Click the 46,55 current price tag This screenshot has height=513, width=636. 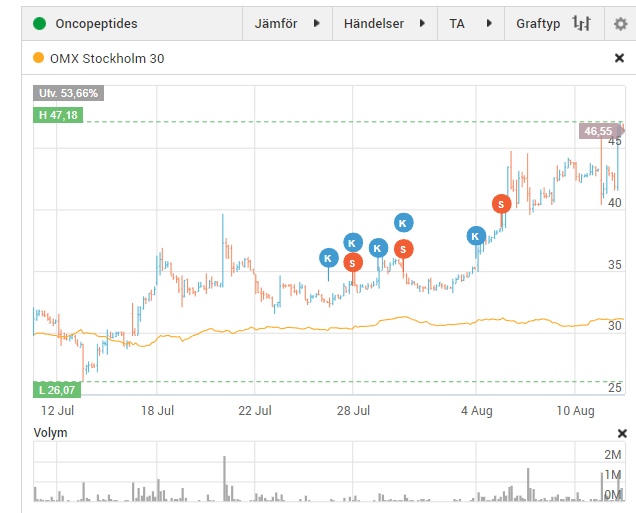pos(600,131)
